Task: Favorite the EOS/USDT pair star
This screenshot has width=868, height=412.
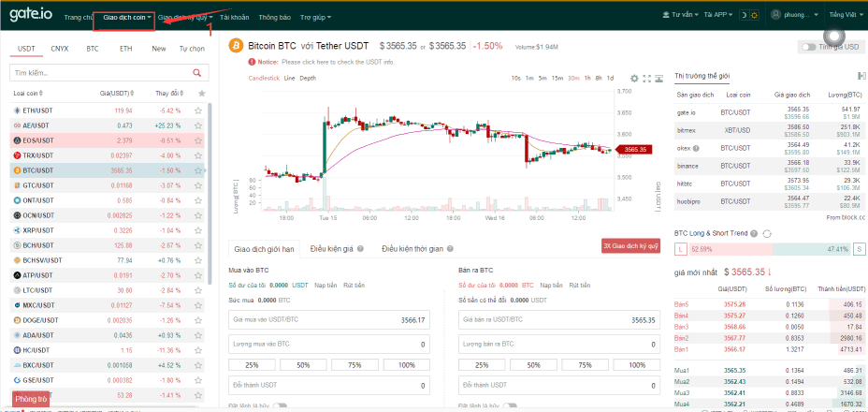Action: click(198, 140)
